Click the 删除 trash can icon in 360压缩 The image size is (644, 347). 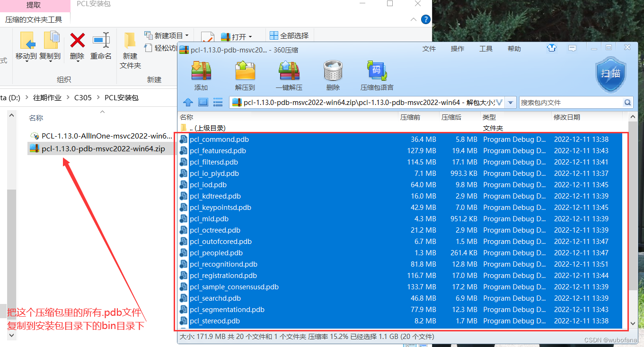coord(333,71)
